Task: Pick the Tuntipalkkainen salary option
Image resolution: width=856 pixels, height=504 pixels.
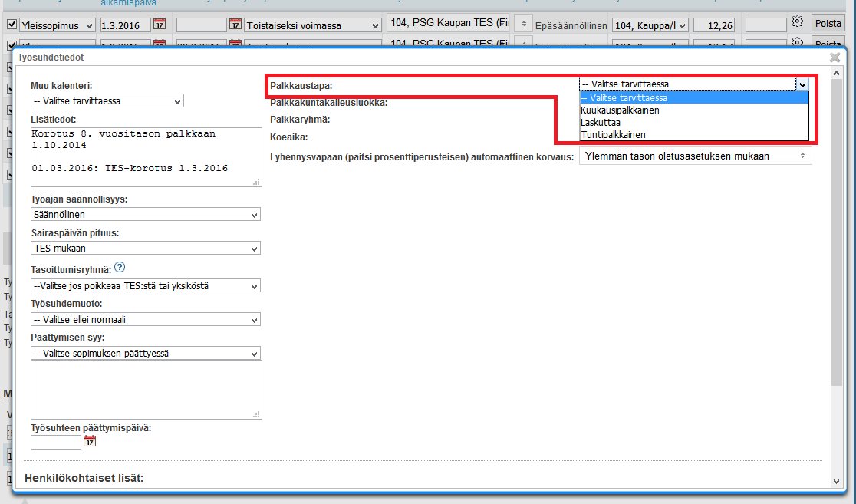Action: [613, 135]
